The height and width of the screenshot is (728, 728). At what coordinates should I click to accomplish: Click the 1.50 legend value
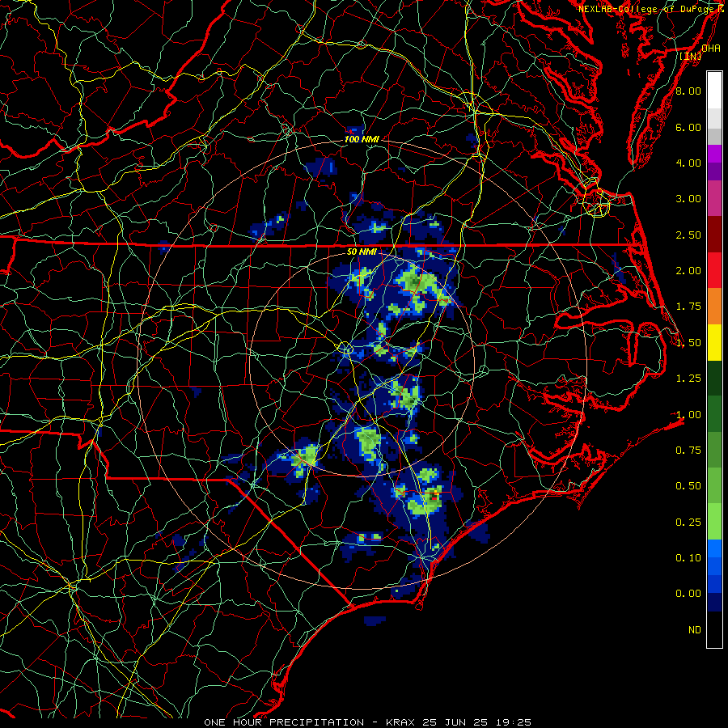coord(688,343)
